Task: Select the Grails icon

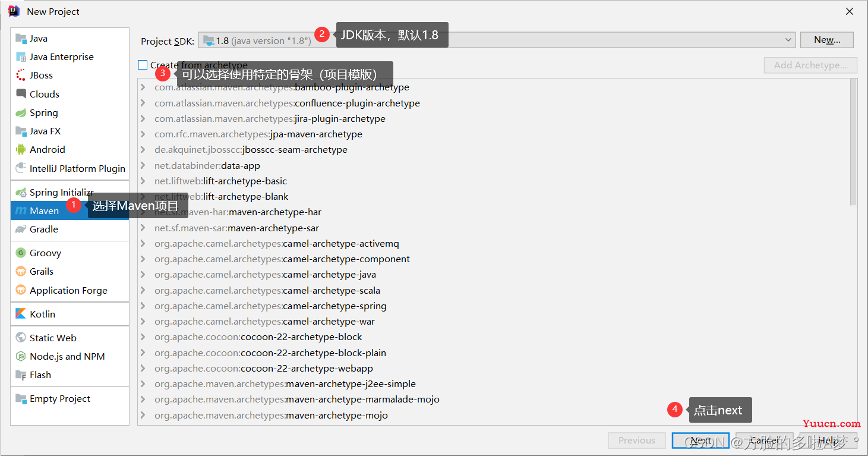Action: (21, 272)
